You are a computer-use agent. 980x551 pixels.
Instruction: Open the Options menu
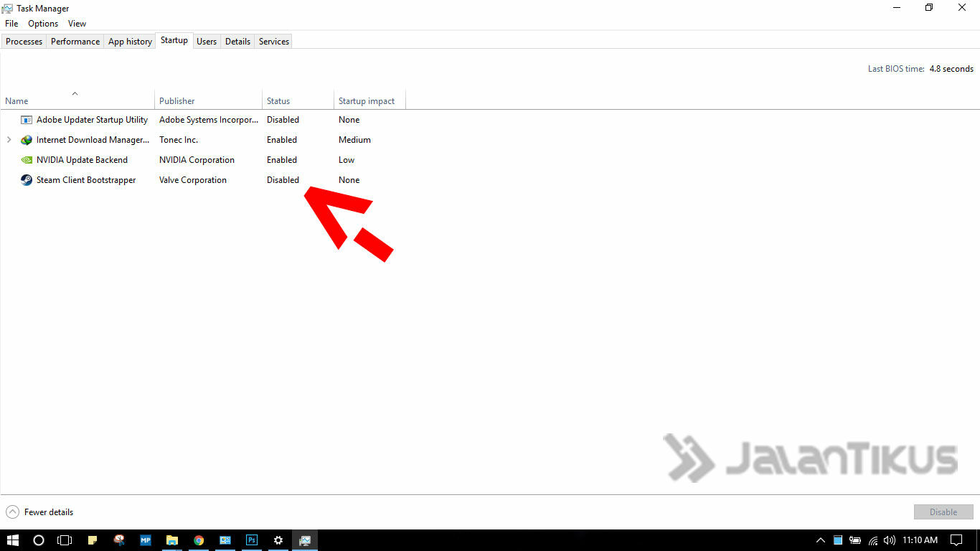43,24
